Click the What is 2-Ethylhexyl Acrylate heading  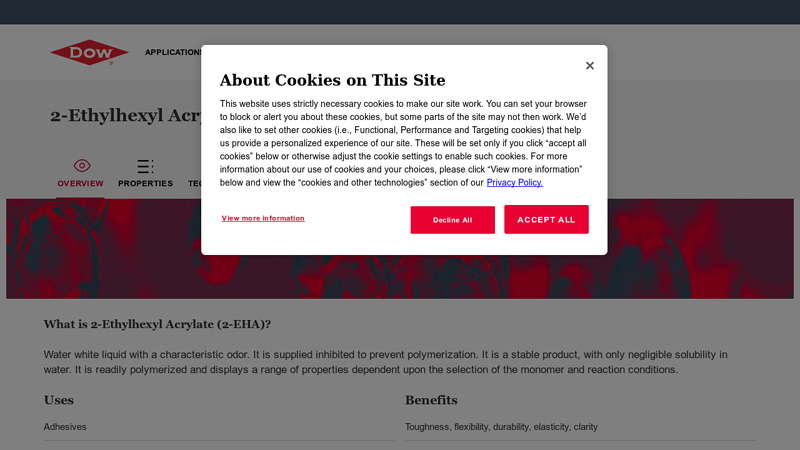[x=157, y=324]
